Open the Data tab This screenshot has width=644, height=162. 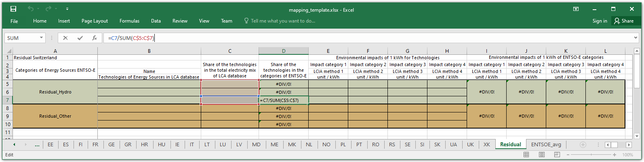click(x=156, y=21)
